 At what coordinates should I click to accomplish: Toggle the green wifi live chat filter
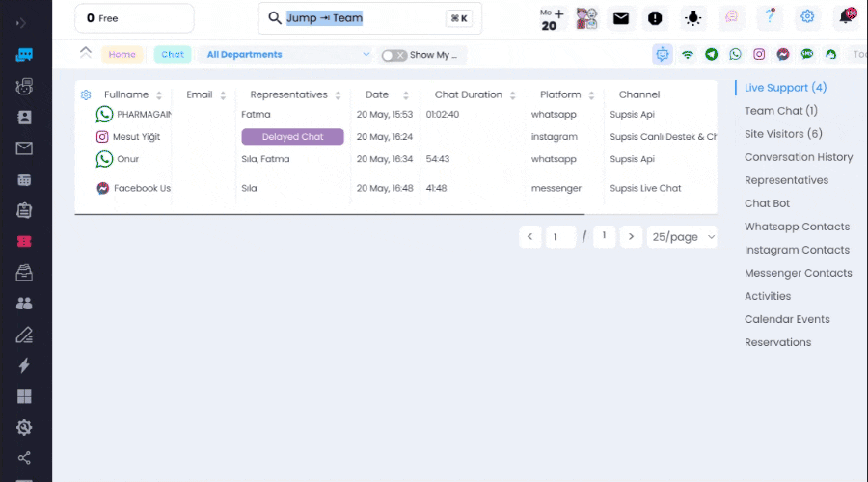687,54
